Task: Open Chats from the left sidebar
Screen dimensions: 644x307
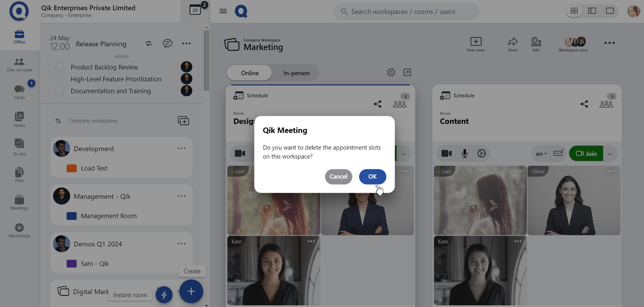Action: [19, 92]
